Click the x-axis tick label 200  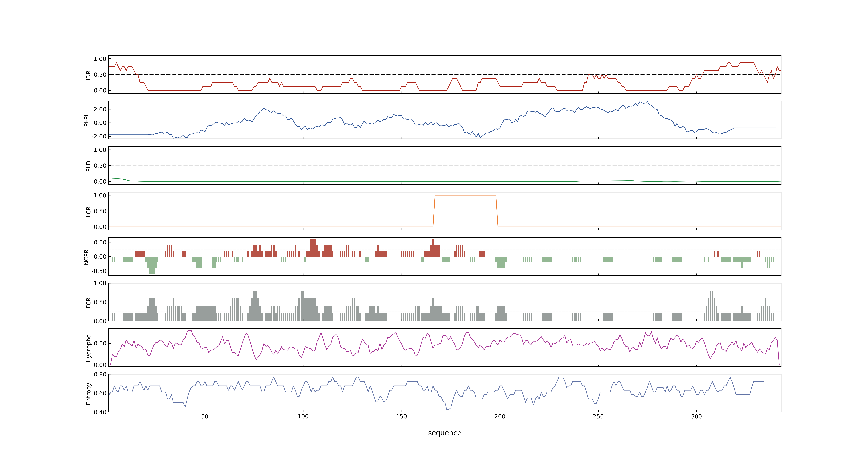pos(500,416)
